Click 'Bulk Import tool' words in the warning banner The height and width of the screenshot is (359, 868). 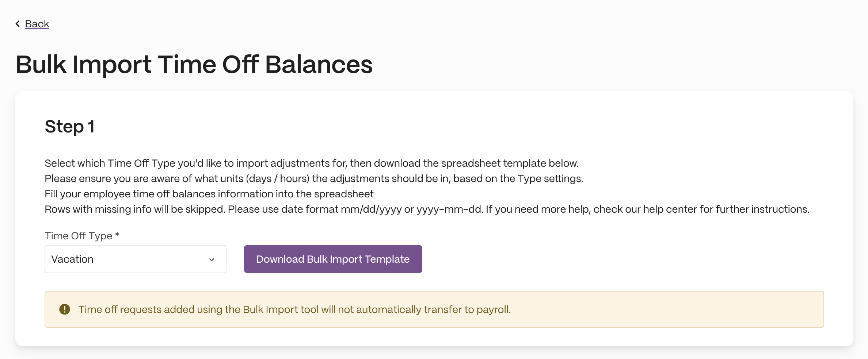point(281,309)
